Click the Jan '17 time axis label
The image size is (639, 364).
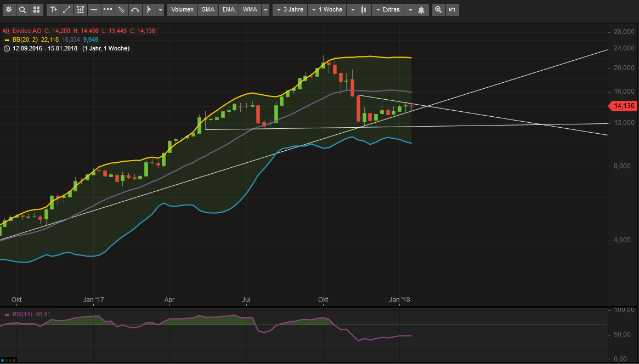click(93, 300)
